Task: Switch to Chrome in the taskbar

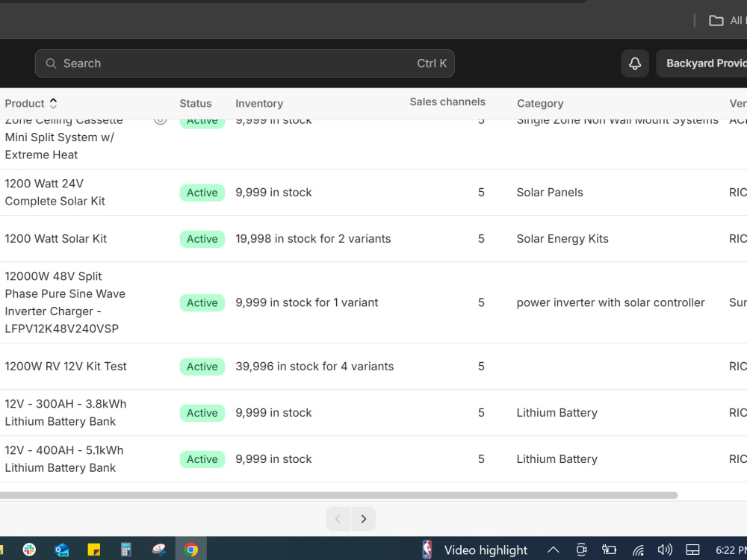Action: [x=191, y=550]
